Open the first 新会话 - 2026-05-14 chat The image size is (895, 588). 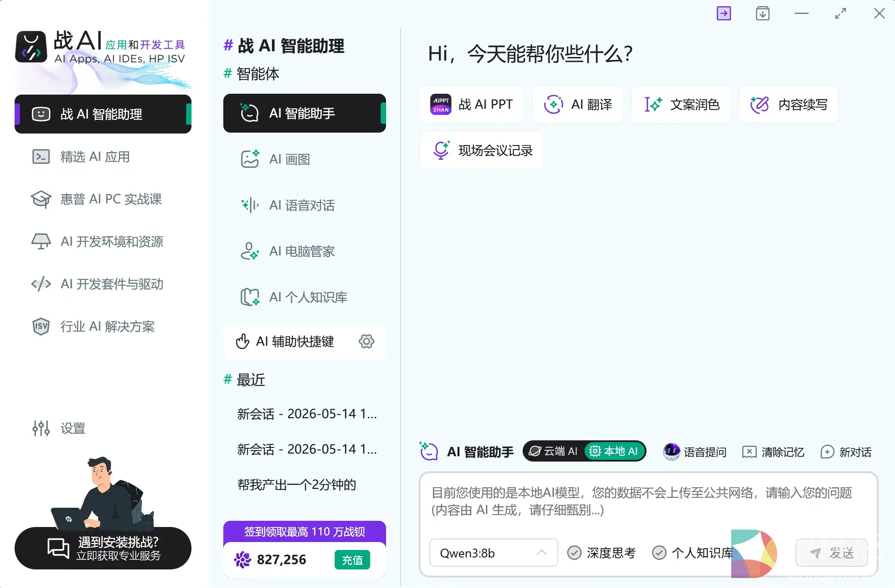tap(307, 414)
